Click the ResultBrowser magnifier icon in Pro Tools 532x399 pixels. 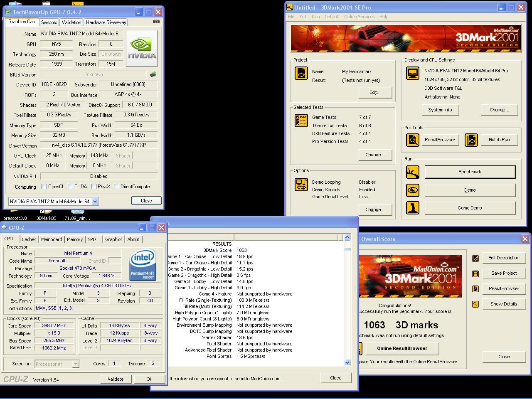click(x=413, y=140)
